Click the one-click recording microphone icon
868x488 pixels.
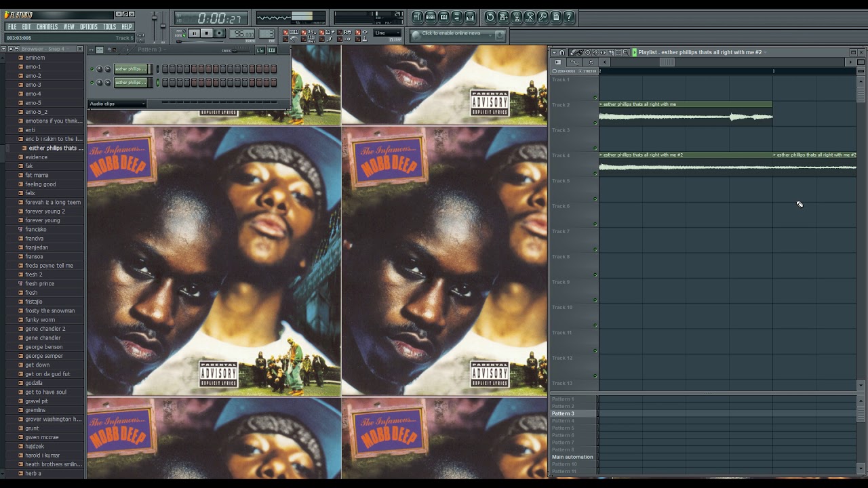point(542,17)
